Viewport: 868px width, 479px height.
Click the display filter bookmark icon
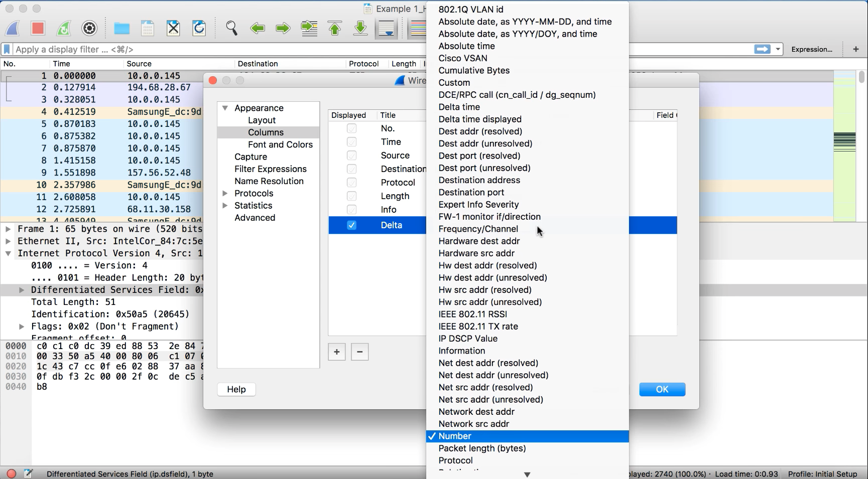7,49
